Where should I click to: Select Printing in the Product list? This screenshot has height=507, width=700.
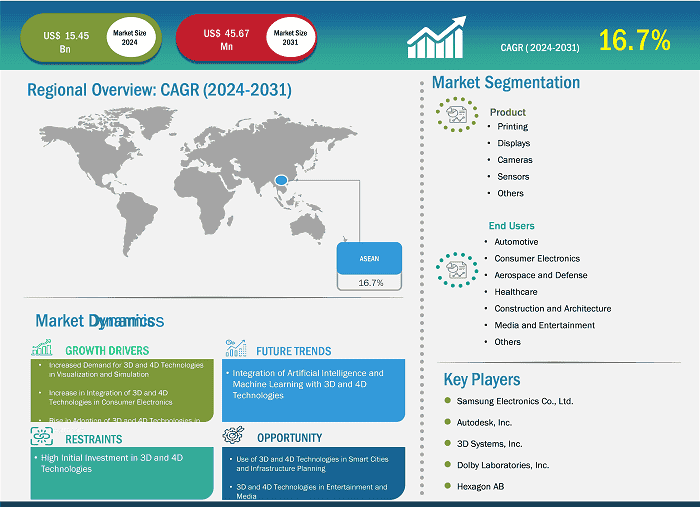[512, 127]
